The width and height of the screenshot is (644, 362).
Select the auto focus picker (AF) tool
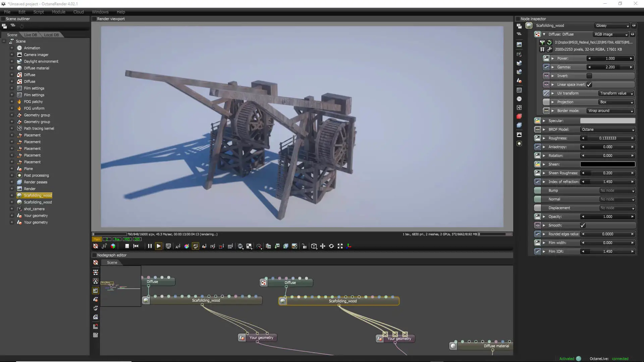(x=178, y=246)
